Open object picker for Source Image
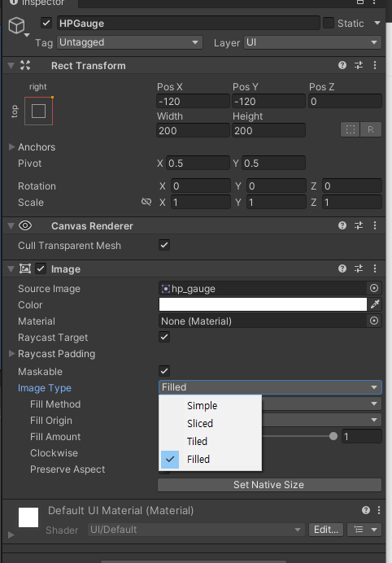This screenshot has height=563, width=392. (x=374, y=288)
